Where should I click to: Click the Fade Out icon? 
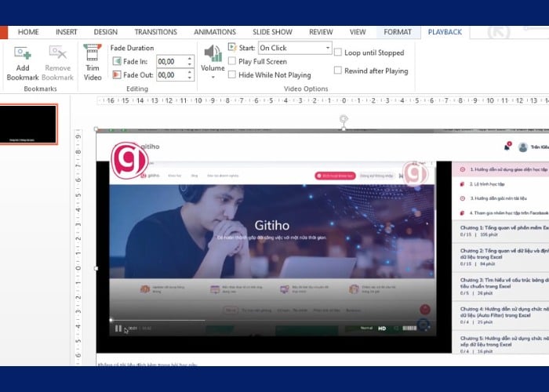pos(117,75)
